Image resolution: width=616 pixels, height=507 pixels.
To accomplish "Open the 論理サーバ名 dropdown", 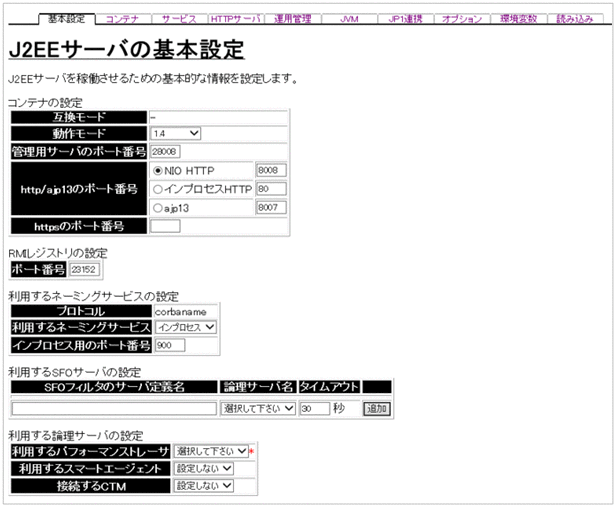I will [258, 408].
